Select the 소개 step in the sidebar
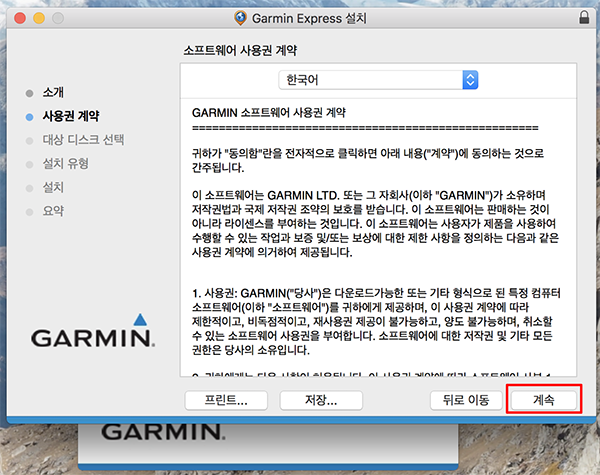600x475 pixels. 53,92
